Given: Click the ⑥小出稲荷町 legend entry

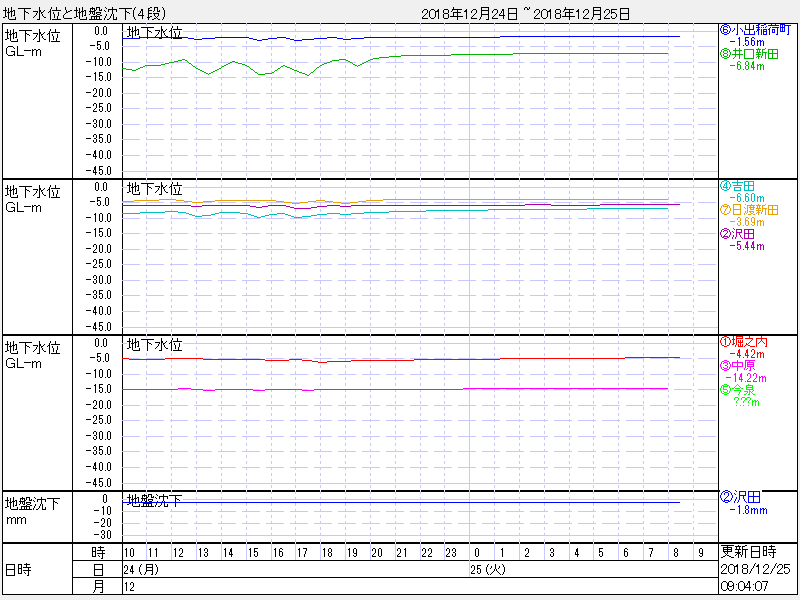Looking at the screenshot, I should (755, 29).
